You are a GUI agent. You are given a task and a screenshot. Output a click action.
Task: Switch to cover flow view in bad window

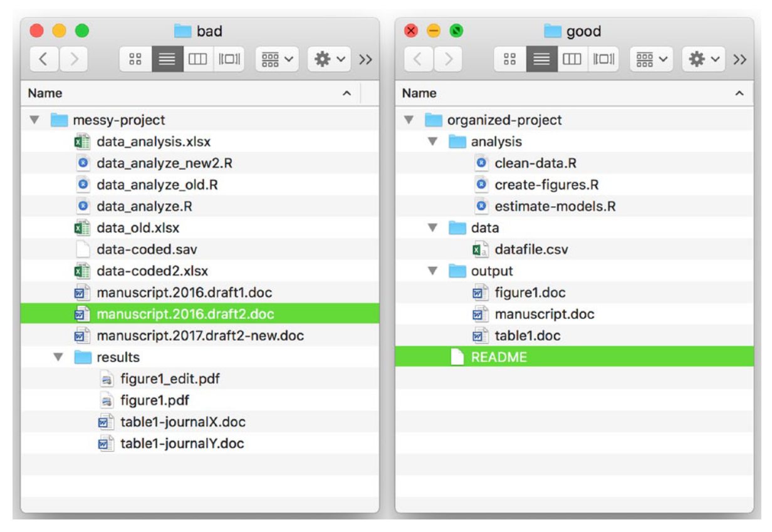tap(229, 60)
